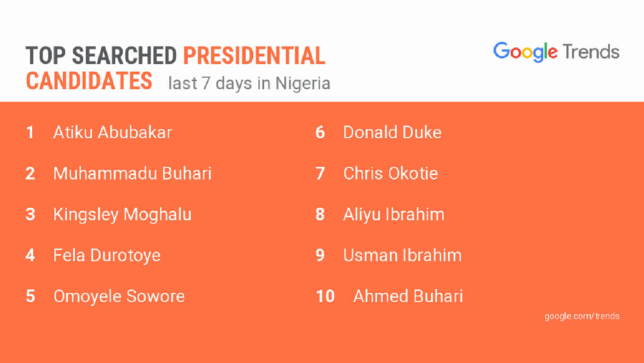Click the name Chris Okotie
The width and height of the screenshot is (644, 363).
pos(390,174)
